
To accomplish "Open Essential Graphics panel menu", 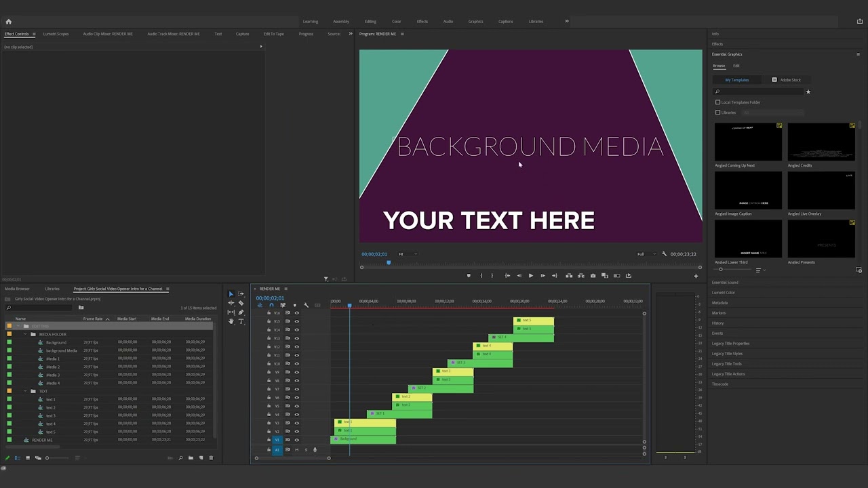I will (858, 54).
